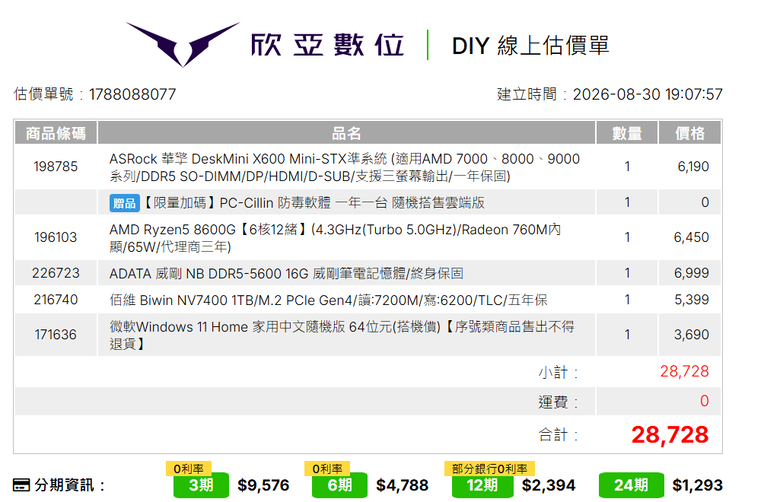
Task: Click the $1,293 installment amount
Action: point(697,485)
